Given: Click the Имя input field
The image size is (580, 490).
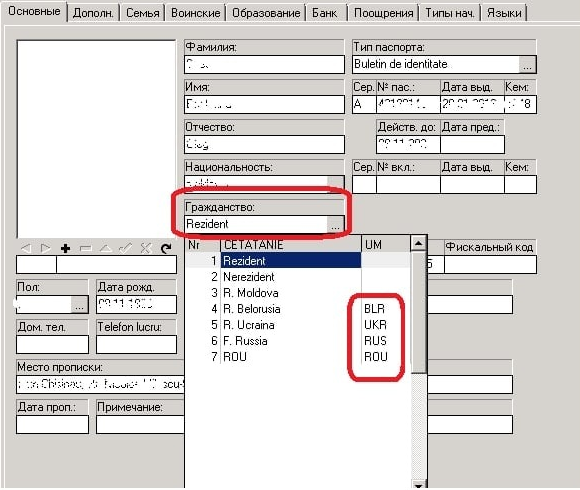Looking at the screenshot, I should coord(264,105).
